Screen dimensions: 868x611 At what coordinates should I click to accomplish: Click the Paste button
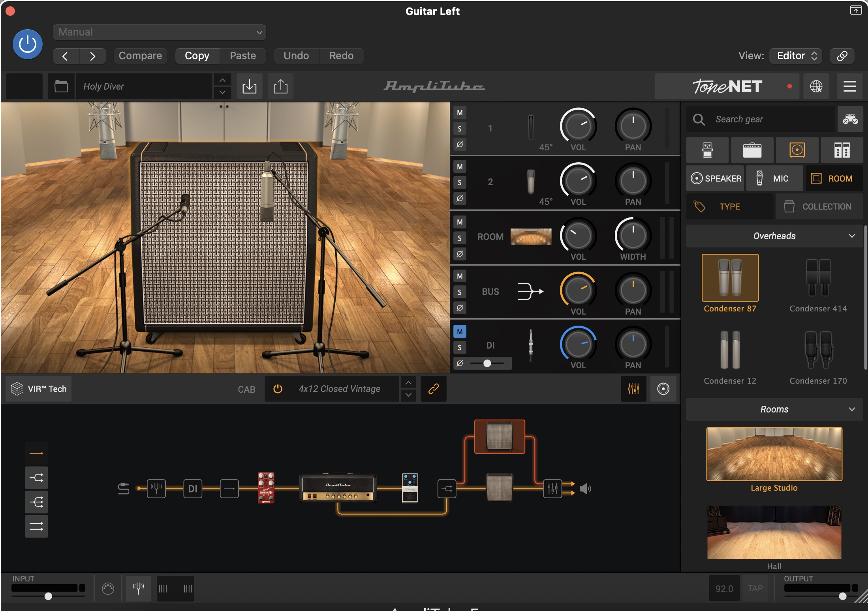point(243,56)
